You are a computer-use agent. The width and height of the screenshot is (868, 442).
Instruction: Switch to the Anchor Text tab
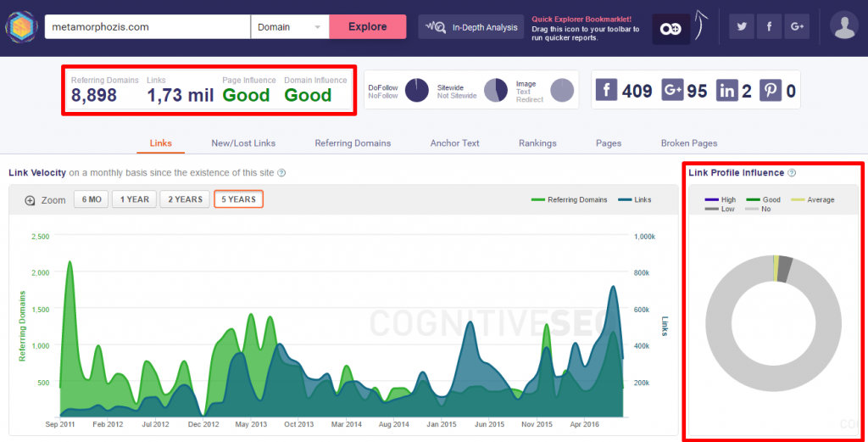point(454,143)
